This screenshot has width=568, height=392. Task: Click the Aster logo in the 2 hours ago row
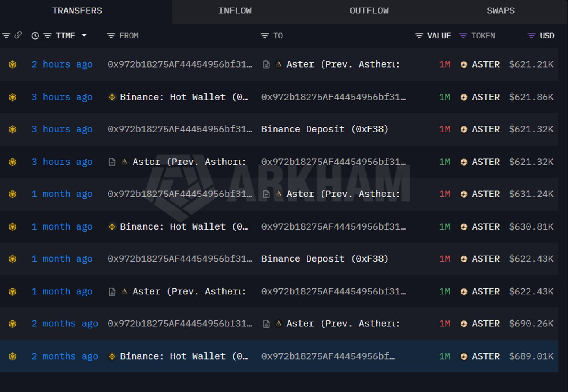[278, 64]
